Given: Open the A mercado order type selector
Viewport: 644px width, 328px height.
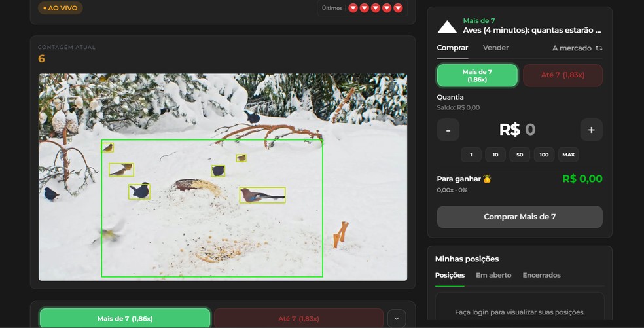Looking at the screenshot, I should (577, 48).
